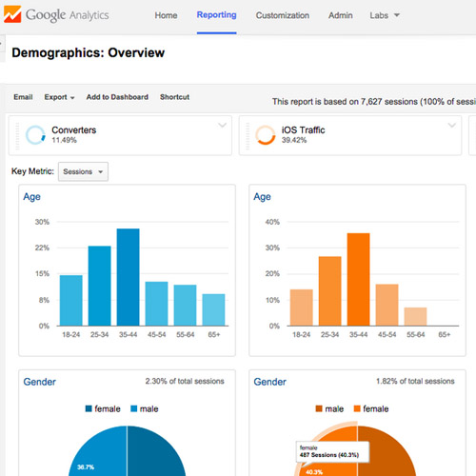This screenshot has height=476, width=476.
Task: Open the Export dropdown
Action: (59, 97)
